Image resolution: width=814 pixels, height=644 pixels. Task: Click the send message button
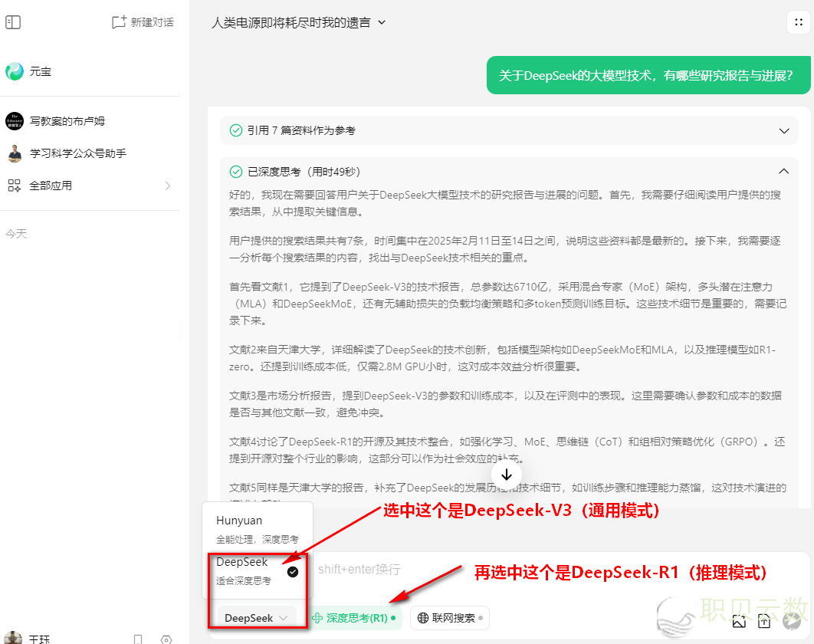(x=793, y=621)
